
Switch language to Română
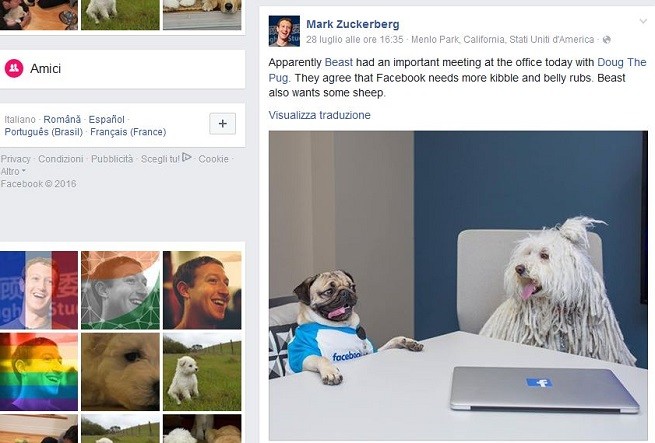62,120
